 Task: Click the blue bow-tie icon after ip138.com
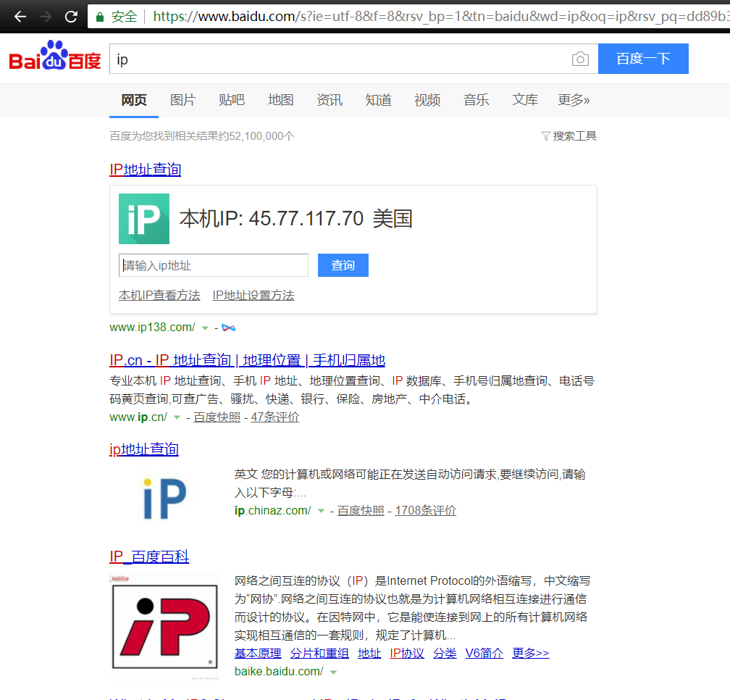pyautogui.click(x=229, y=328)
